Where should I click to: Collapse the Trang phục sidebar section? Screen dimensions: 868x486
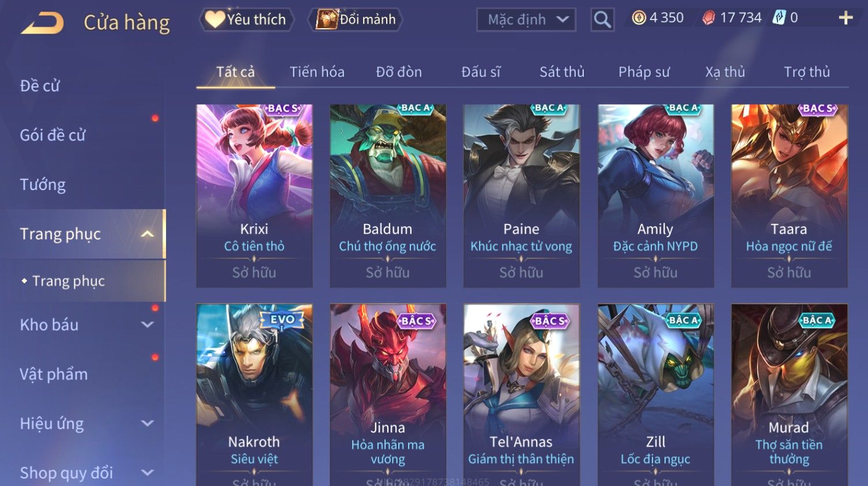click(148, 234)
